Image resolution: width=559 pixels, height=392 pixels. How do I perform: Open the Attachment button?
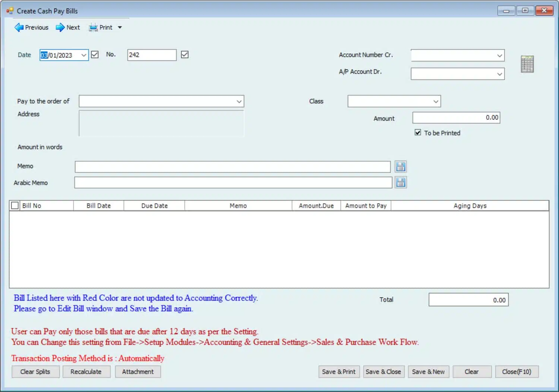(138, 372)
